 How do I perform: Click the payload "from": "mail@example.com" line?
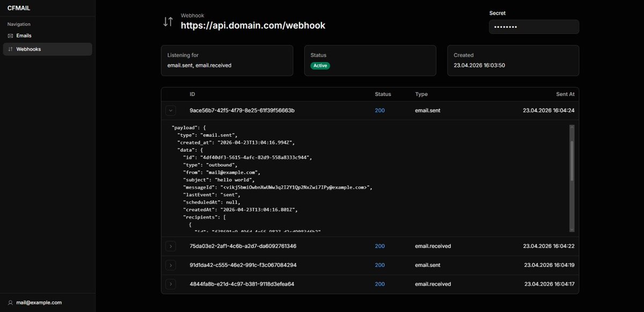tap(222, 172)
